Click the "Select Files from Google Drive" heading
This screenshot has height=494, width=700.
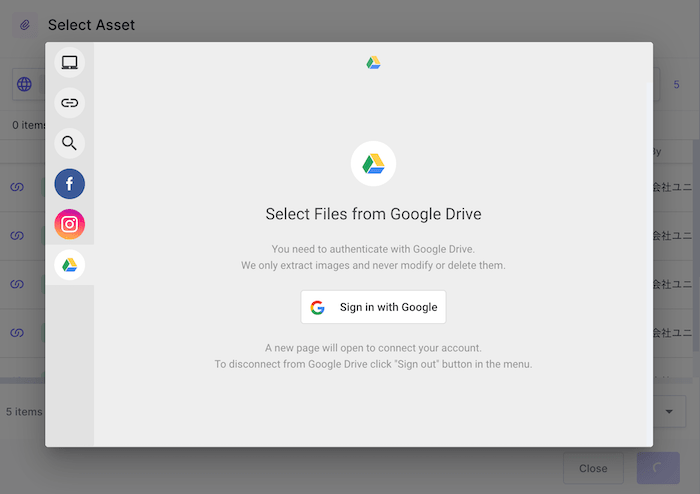[373, 214]
